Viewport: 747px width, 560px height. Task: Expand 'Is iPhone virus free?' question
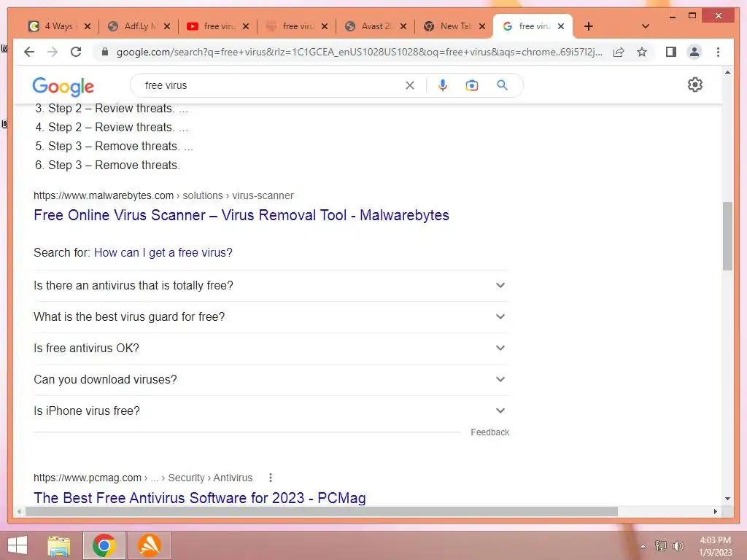click(x=271, y=411)
